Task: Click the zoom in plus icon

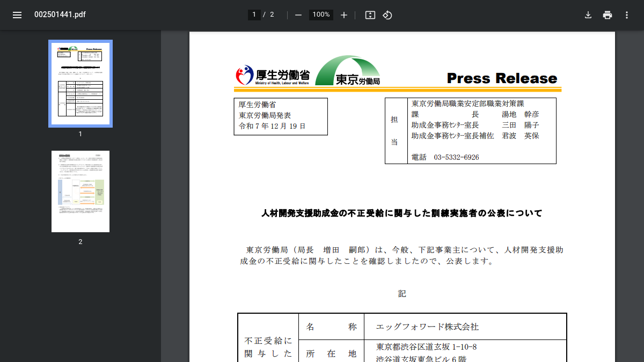Action: pos(344,15)
